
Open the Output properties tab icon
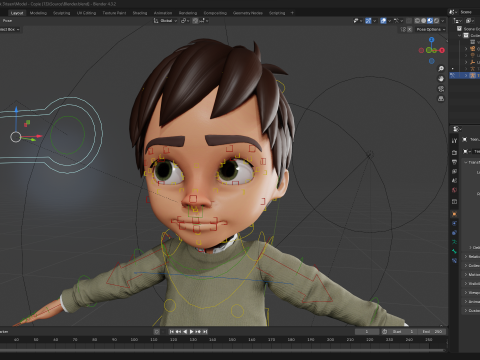pos(454,162)
